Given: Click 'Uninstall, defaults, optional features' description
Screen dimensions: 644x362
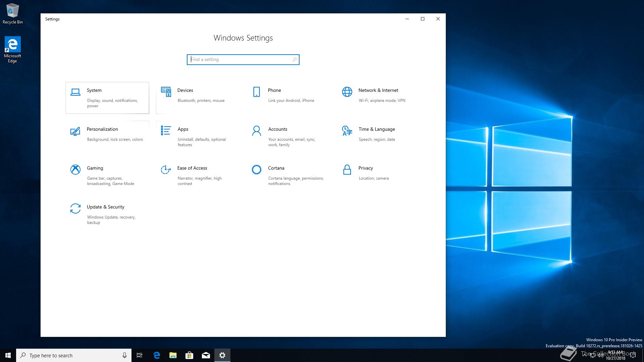Looking at the screenshot, I should (202, 142).
